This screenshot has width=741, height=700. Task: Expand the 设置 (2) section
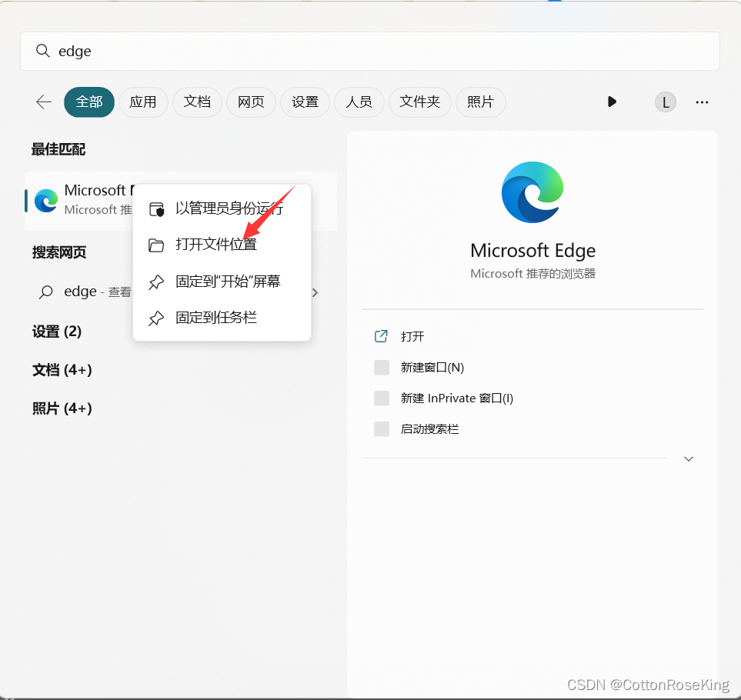click(57, 332)
